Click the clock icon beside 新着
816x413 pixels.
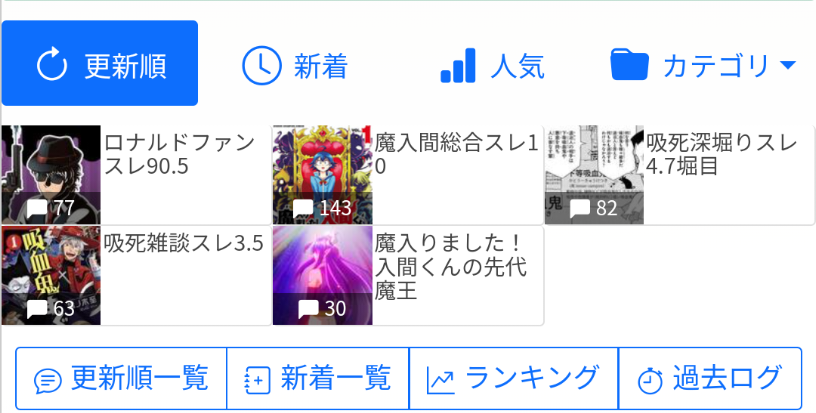[x=261, y=66]
